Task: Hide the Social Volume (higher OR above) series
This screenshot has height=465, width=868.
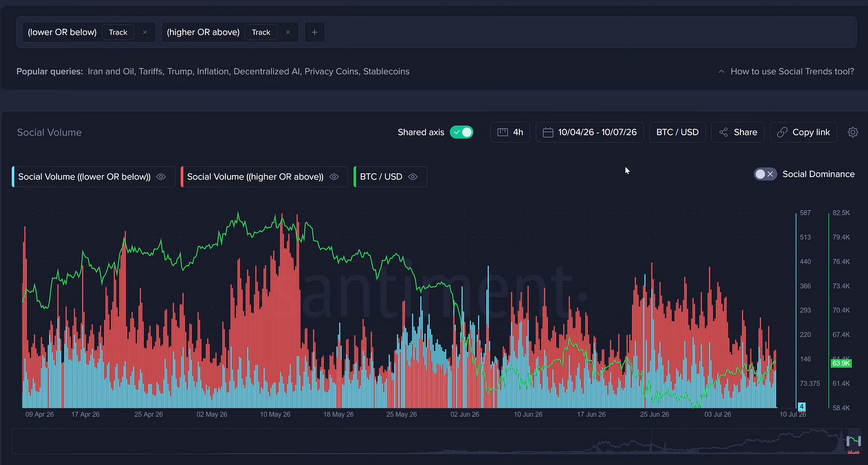Action: click(x=334, y=177)
